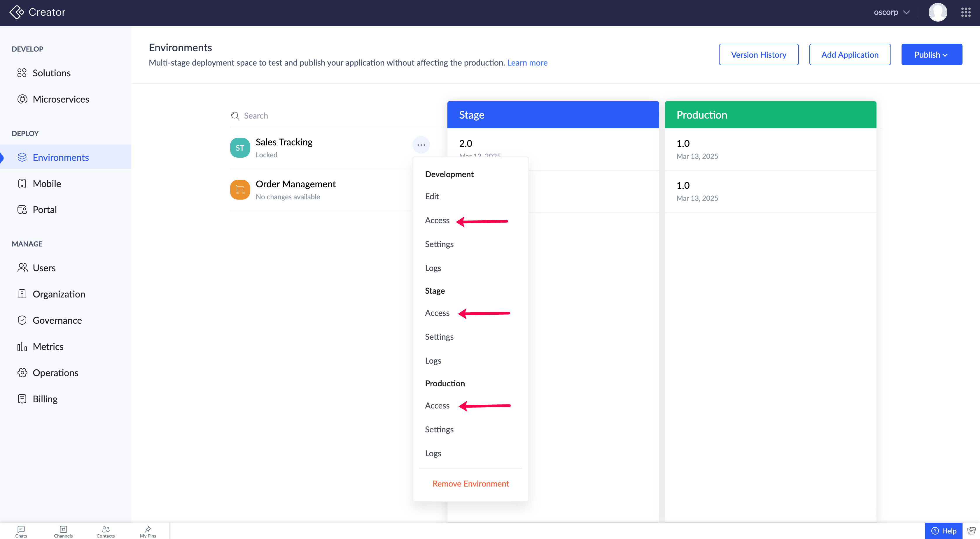Open the Solutions section icon

[22, 73]
